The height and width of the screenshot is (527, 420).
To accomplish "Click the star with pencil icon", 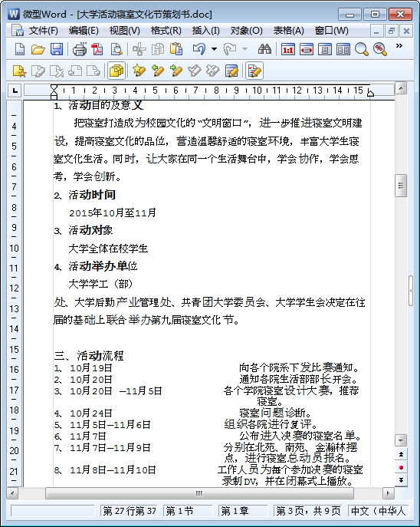I will (x=139, y=71).
